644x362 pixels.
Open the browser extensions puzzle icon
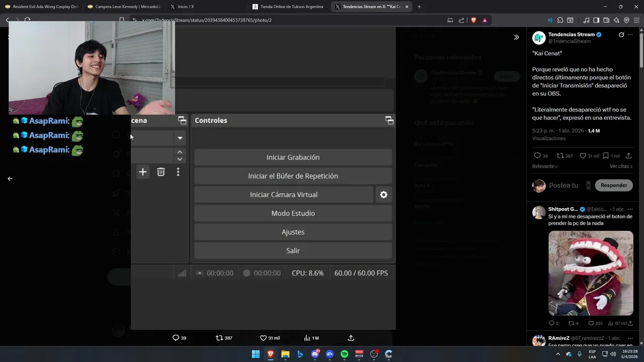560,20
